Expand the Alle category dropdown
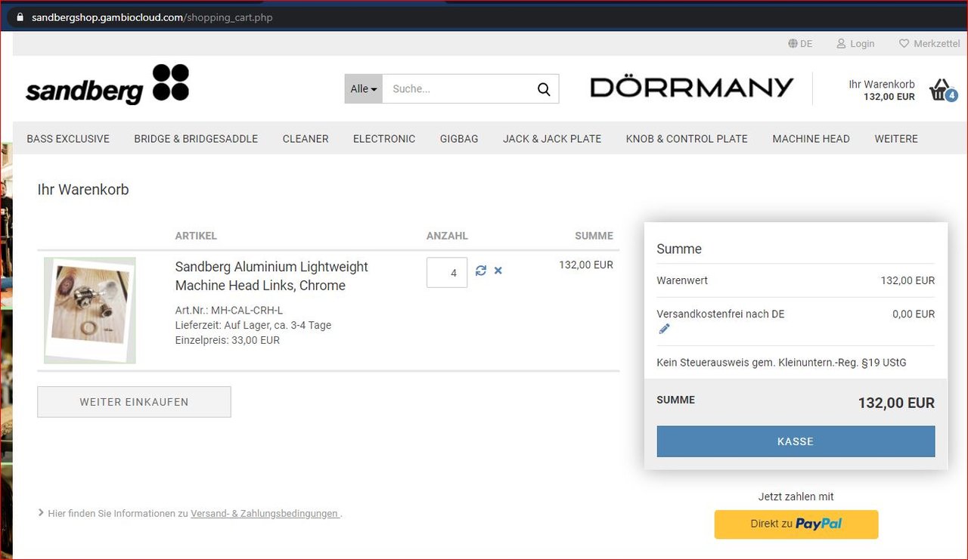Viewport: 968px width, 560px height. [364, 89]
